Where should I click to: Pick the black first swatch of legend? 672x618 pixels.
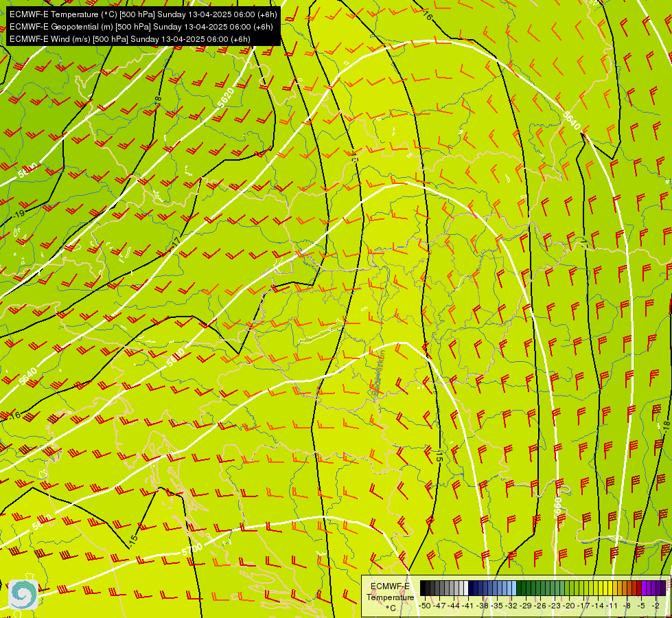423,588
